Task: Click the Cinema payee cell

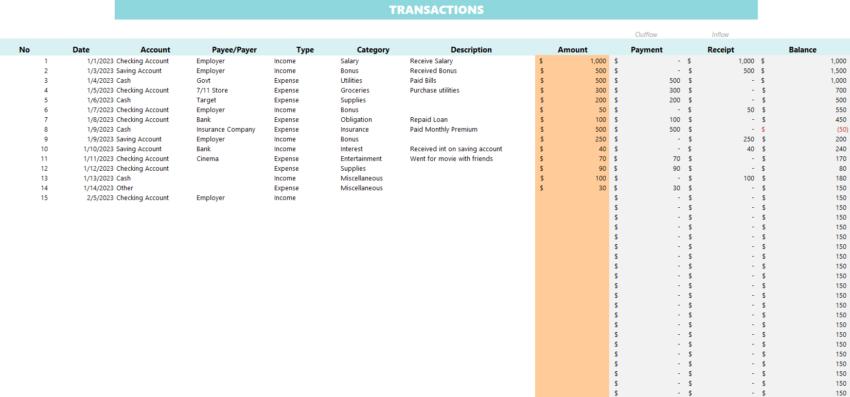Action: [207, 159]
